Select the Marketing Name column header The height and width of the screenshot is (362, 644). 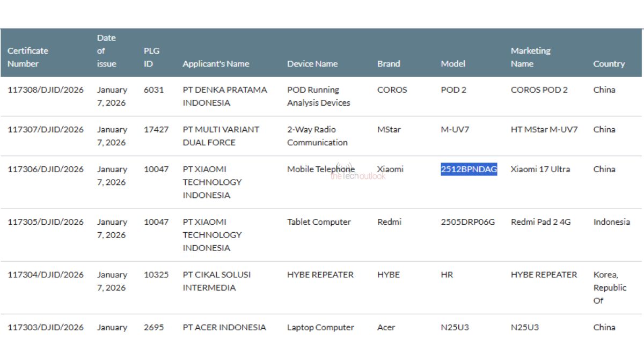tap(530, 57)
